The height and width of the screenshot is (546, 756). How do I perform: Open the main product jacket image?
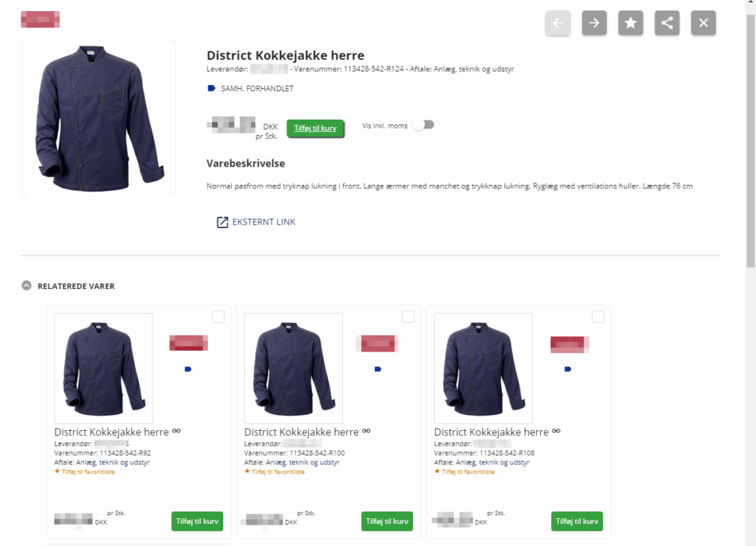(98, 117)
